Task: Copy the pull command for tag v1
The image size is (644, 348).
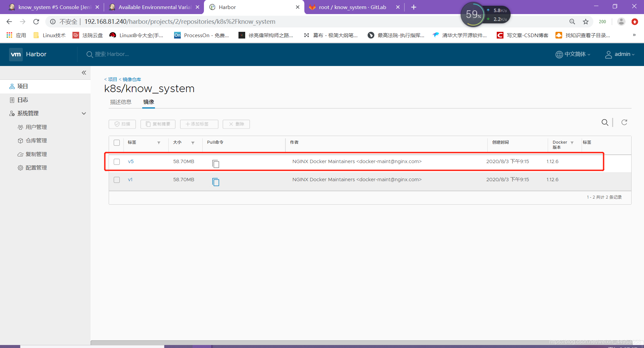Action: point(216,182)
